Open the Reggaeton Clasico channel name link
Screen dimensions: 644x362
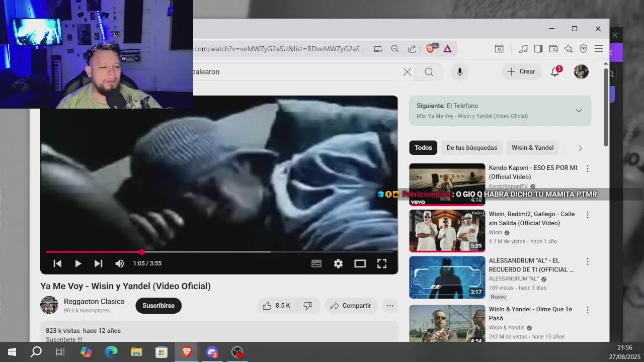(x=94, y=301)
